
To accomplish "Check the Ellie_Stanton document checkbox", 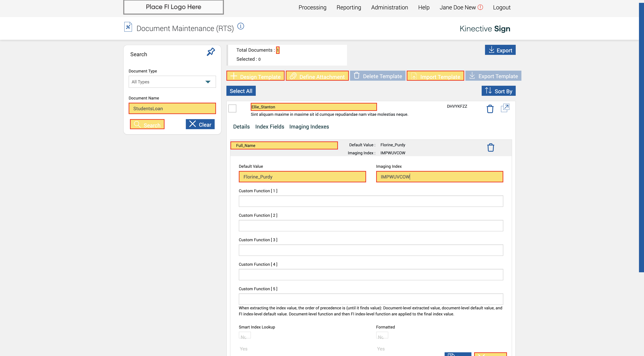I will click(x=232, y=109).
